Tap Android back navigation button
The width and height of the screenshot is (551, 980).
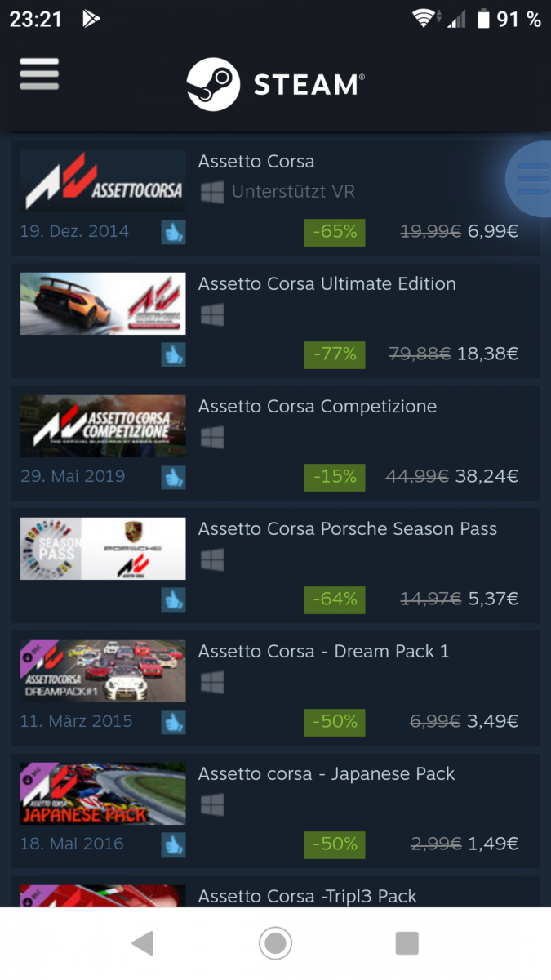pos(143,943)
